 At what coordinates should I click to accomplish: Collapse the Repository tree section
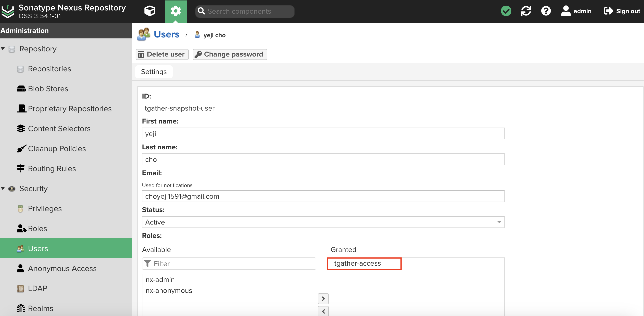click(x=3, y=48)
